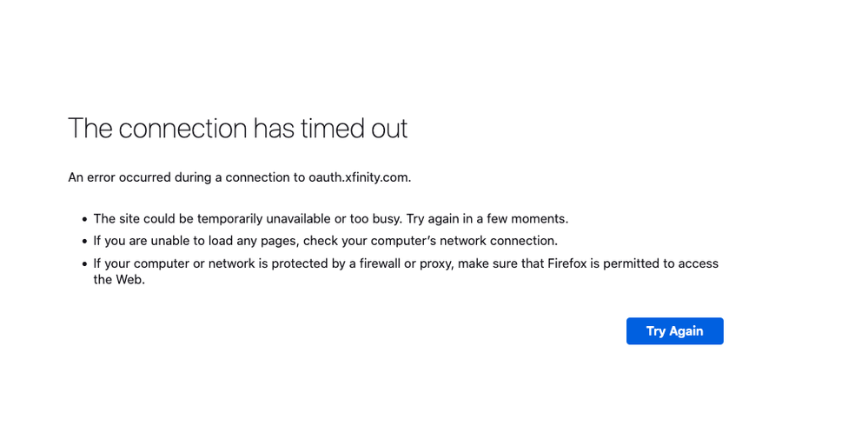Image resolution: width=868 pixels, height=446 pixels.
Task: Select the first bullet about site temporarily unavailable
Action: click(x=330, y=219)
